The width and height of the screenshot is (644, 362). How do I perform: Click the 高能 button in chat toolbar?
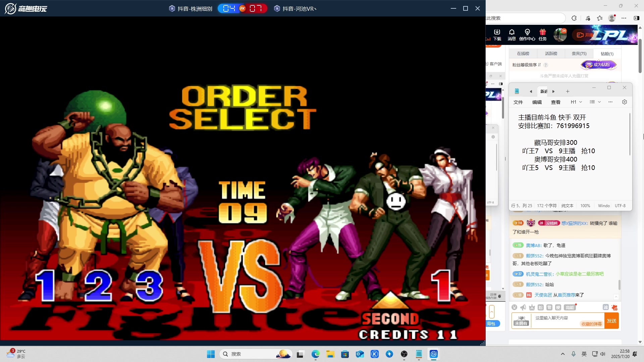(x=570, y=307)
